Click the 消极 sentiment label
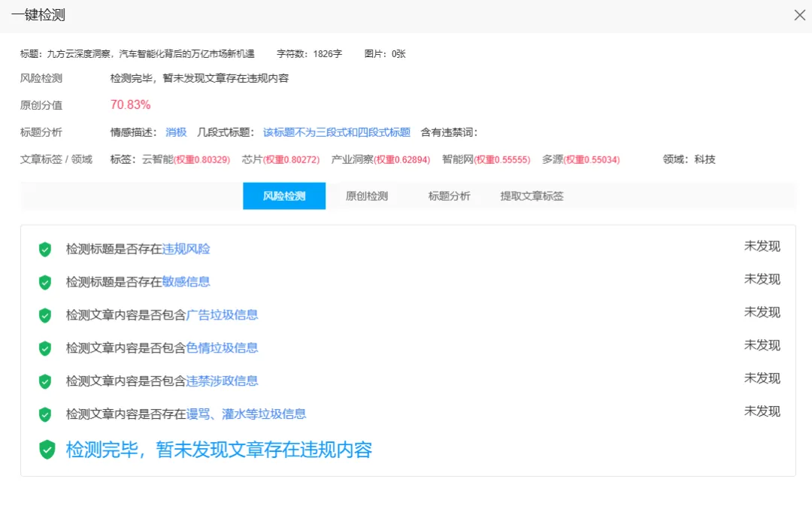 (175, 132)
